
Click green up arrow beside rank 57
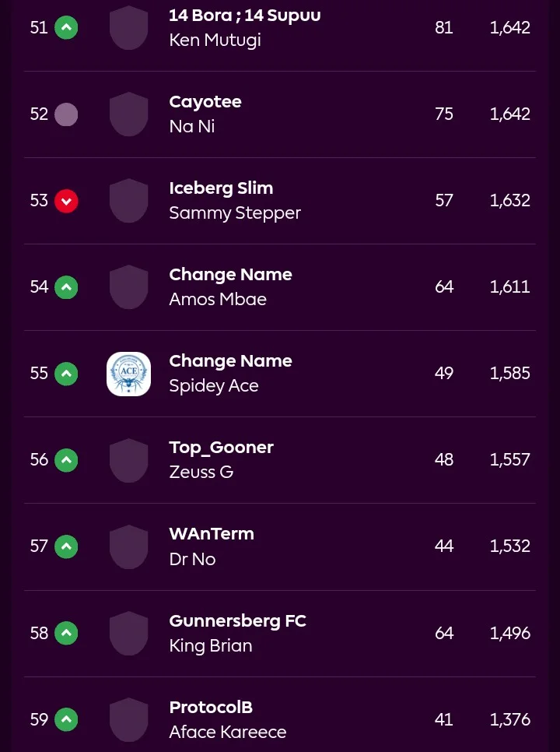tap(66, 546)
